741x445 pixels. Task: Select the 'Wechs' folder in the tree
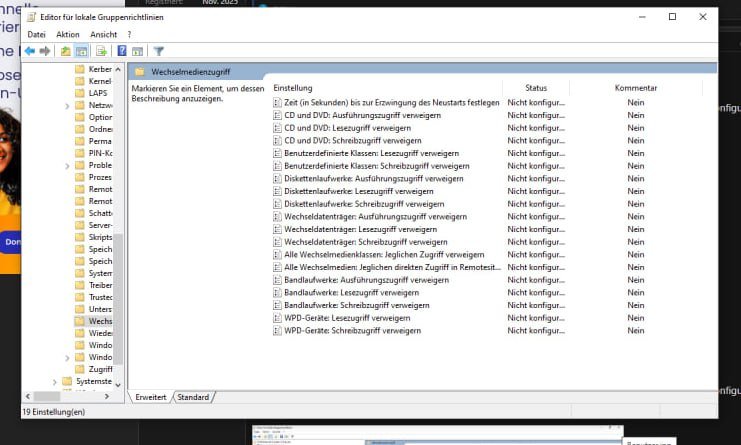tap(100, 321)
